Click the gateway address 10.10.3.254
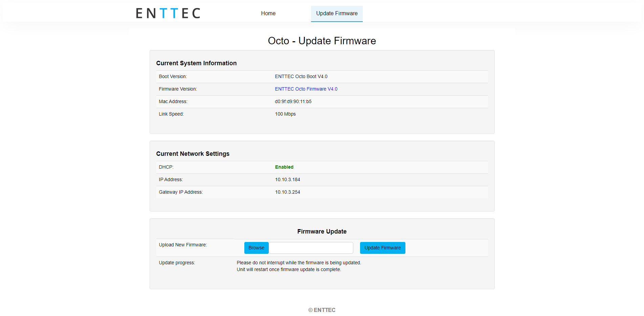This screenshot has width=644, height=316. 288,192
